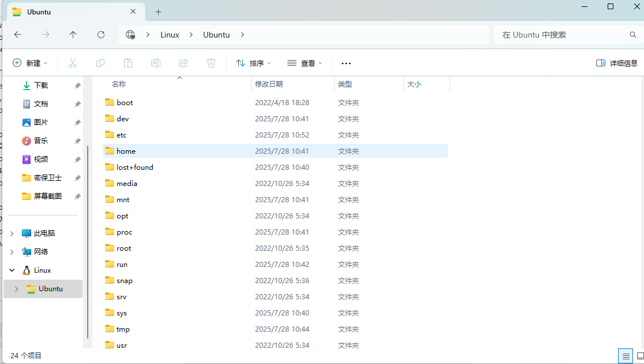Click the Forward navigation arrow
644x364 pixels.
(x=46, y=35)
